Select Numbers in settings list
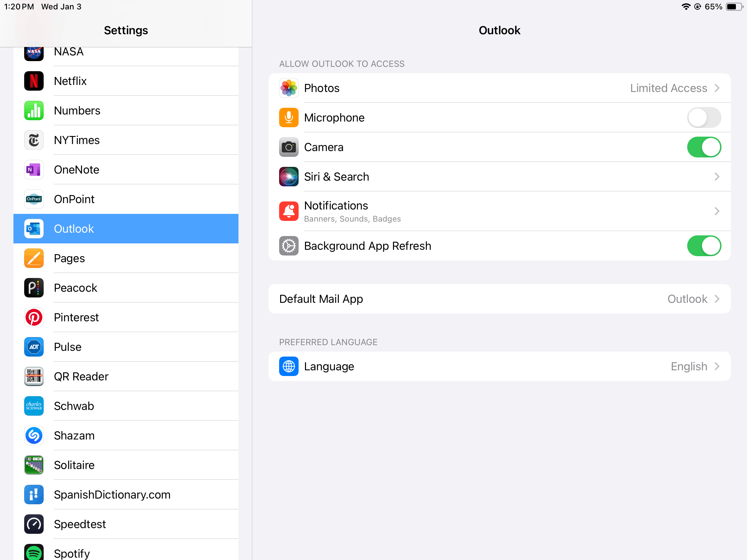 click(126, 110)
